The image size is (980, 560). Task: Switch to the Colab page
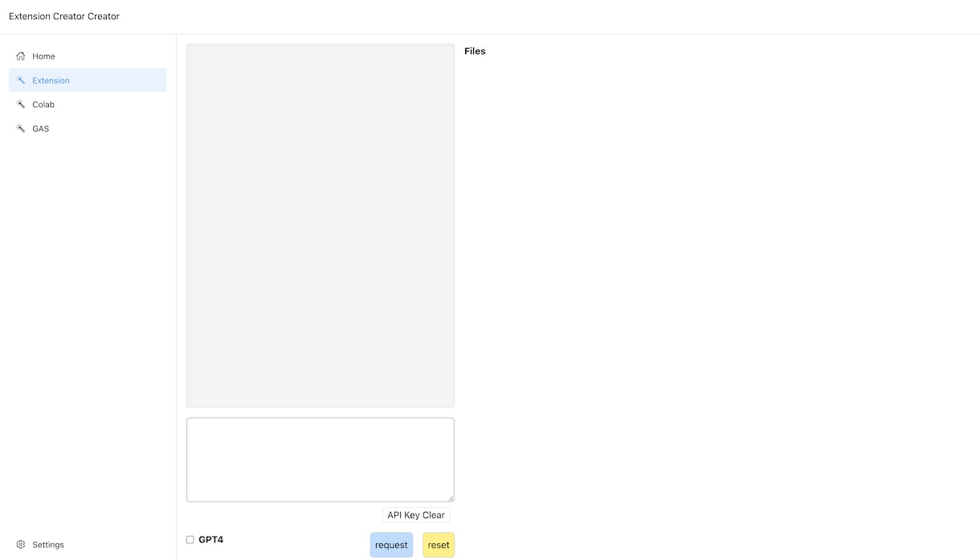[x=88, y=104]
